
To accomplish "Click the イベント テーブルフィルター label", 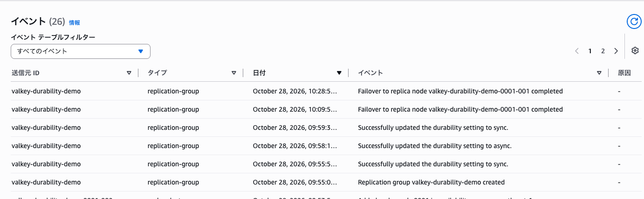I will click(x=53, y=37).
